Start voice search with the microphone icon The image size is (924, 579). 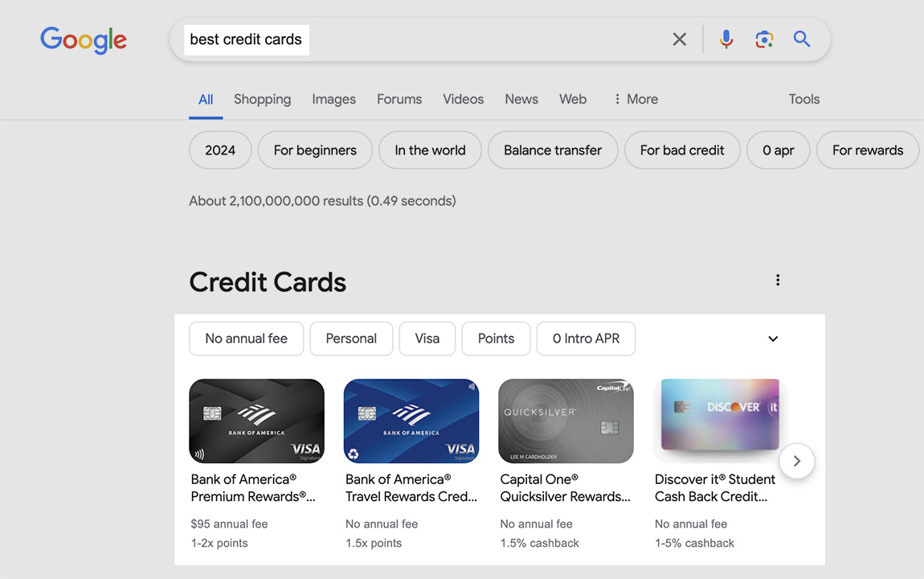[726, 39]
